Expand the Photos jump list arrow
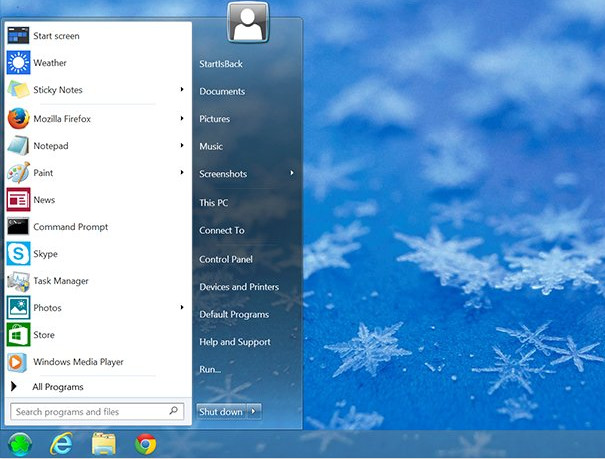This screenshot has width=605, height=459. (182, 307)
